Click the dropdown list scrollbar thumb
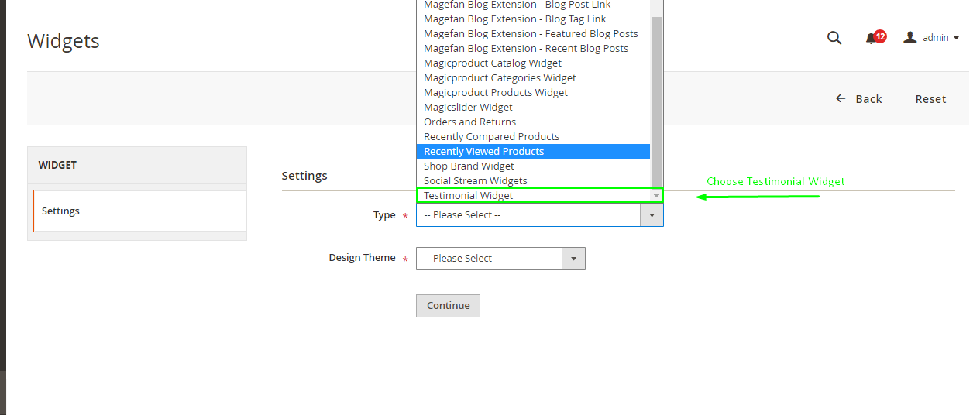 (x=656, y=101)
